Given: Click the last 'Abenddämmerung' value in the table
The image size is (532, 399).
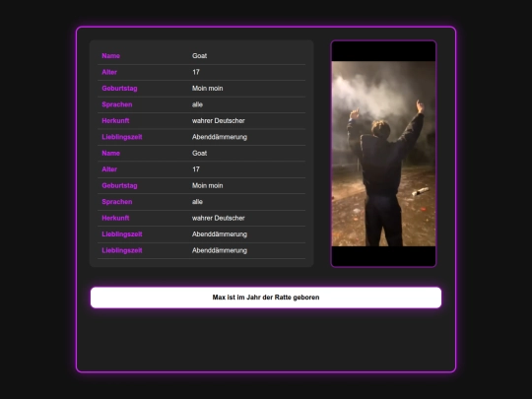Looking at the screenshot, I should (220, 251).
